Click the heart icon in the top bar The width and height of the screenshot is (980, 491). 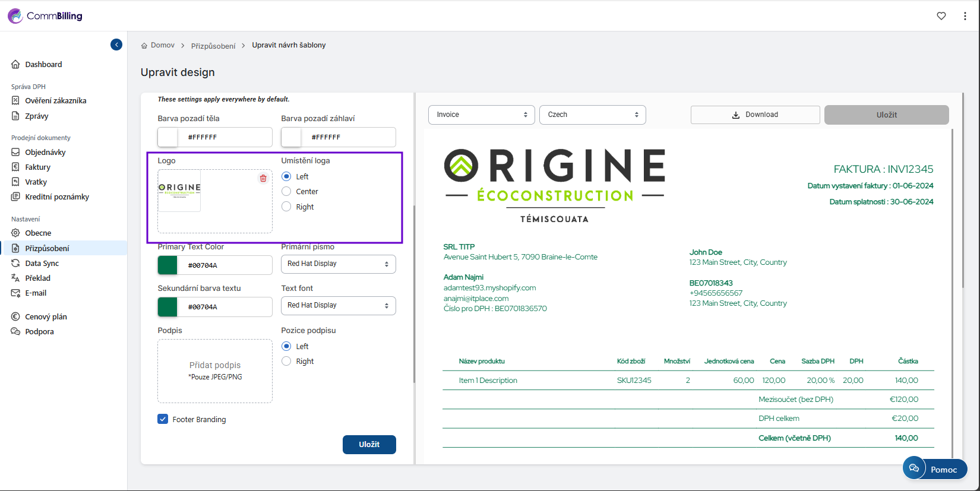[941, 16]
